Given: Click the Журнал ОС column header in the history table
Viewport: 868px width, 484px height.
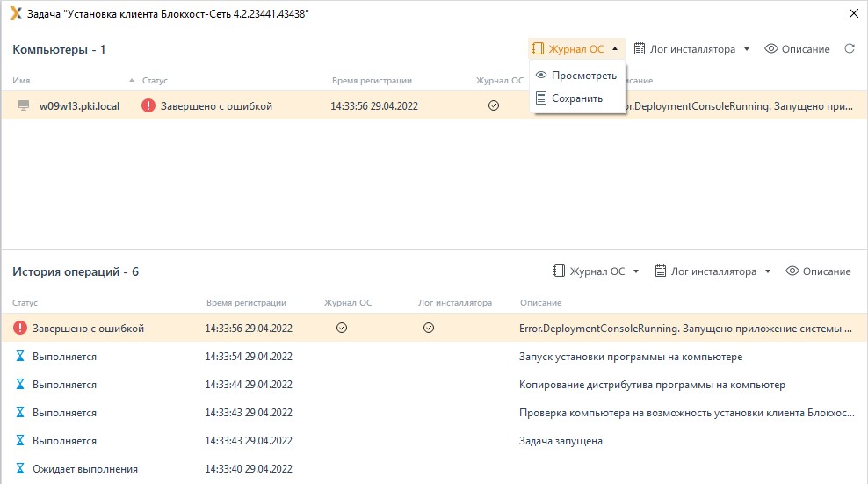Looking at the screenshot, I should point(348,302).
